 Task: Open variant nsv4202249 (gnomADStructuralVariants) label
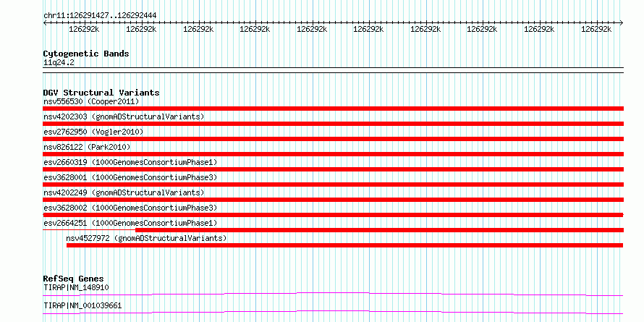pos(124,192)
